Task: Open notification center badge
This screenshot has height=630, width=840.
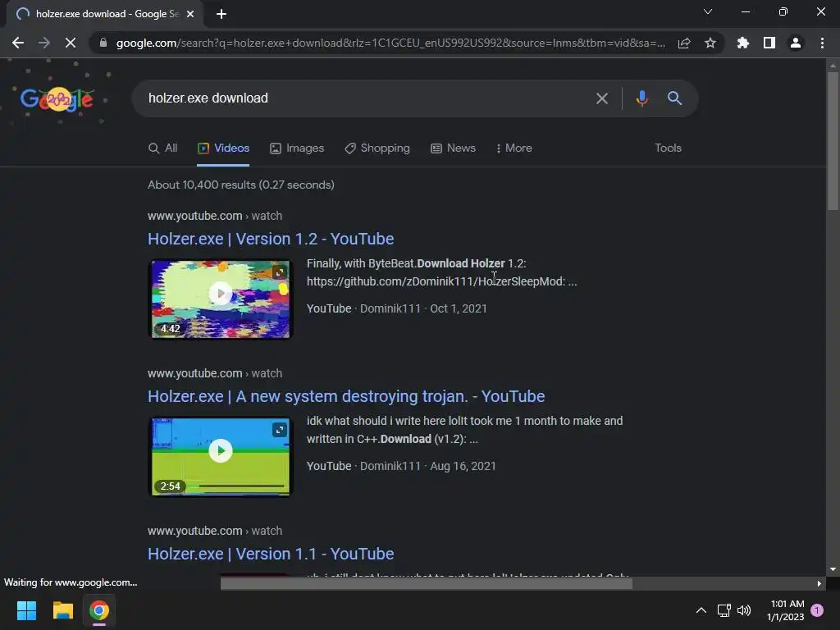Action: coord(817,610)
